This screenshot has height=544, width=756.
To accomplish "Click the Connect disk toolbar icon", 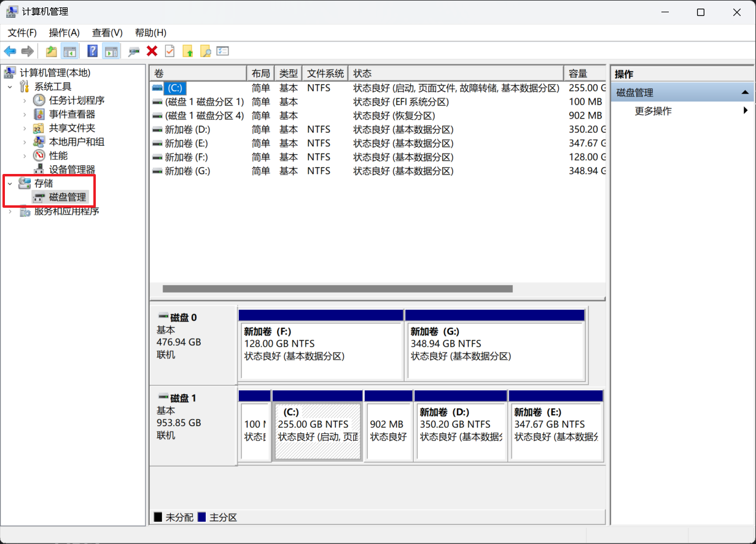I will tap(134, 51).
